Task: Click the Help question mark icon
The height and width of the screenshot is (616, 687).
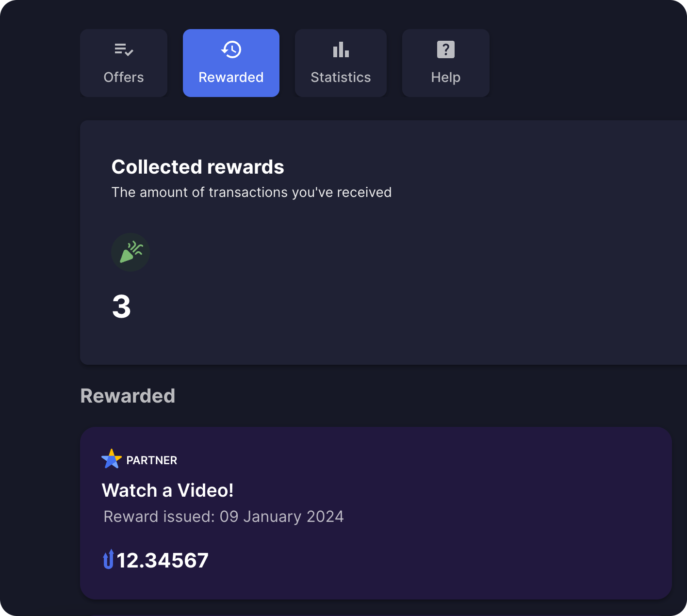Action: point(445,49)
